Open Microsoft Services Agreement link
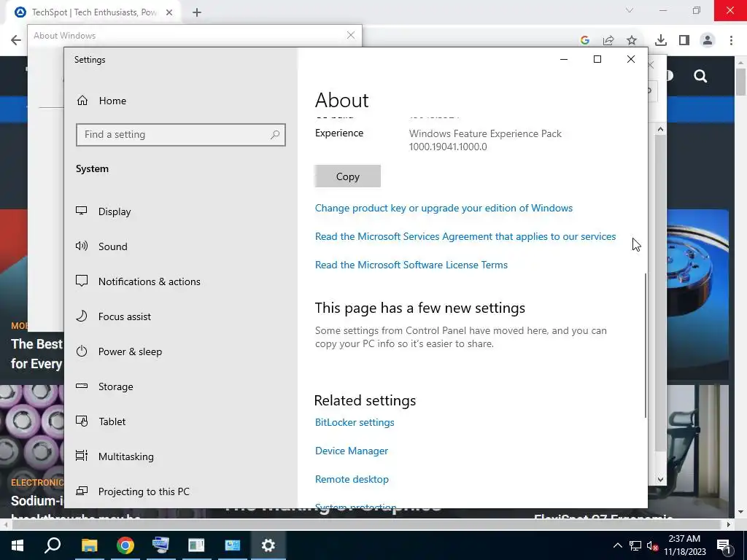 coord(465,237)
